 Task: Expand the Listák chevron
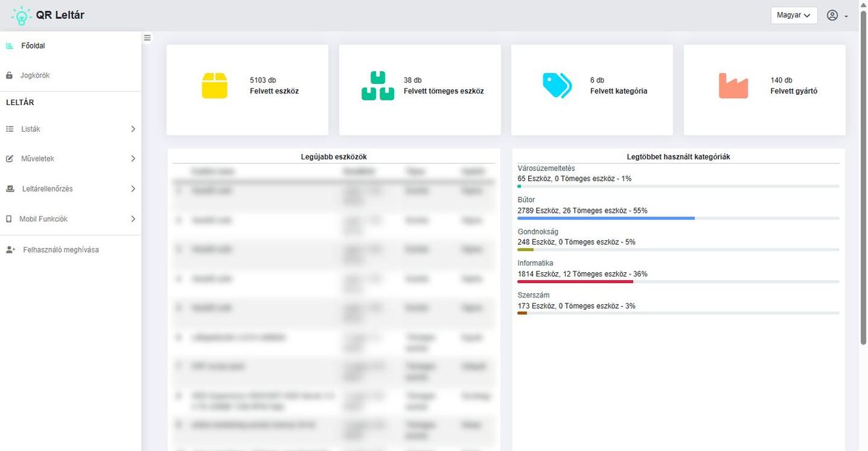(133, 129)
